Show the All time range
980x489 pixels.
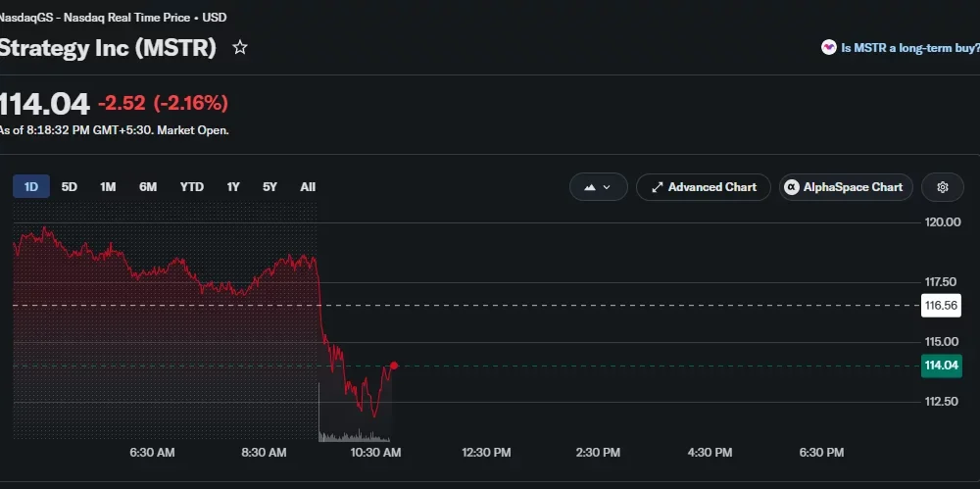pos(308,186)
